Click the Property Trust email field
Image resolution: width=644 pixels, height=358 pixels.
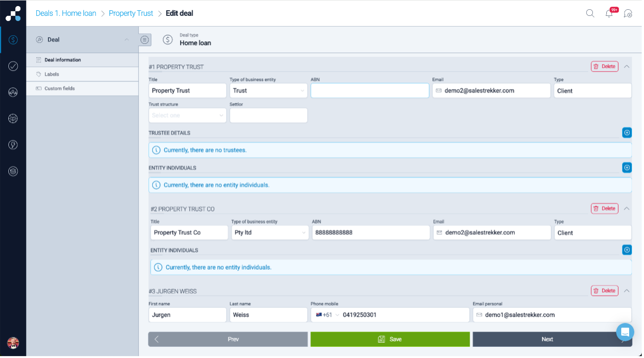[491, 91]
